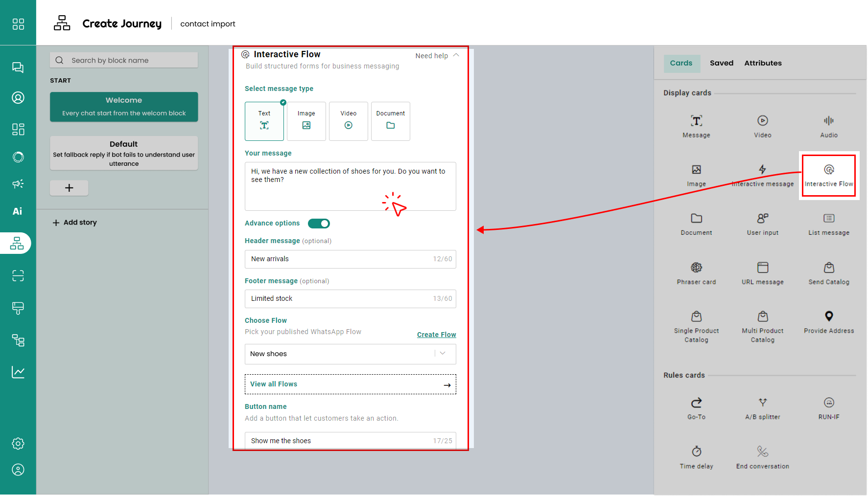868x496 pixels.
Task: Select the End conversation card
Action: coord(762,457)
